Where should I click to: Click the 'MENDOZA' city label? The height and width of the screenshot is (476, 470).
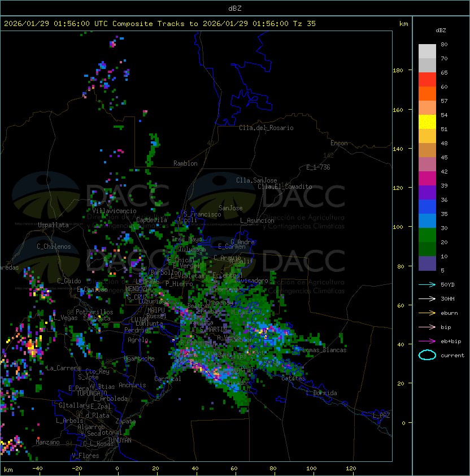[x=137, y=289]
